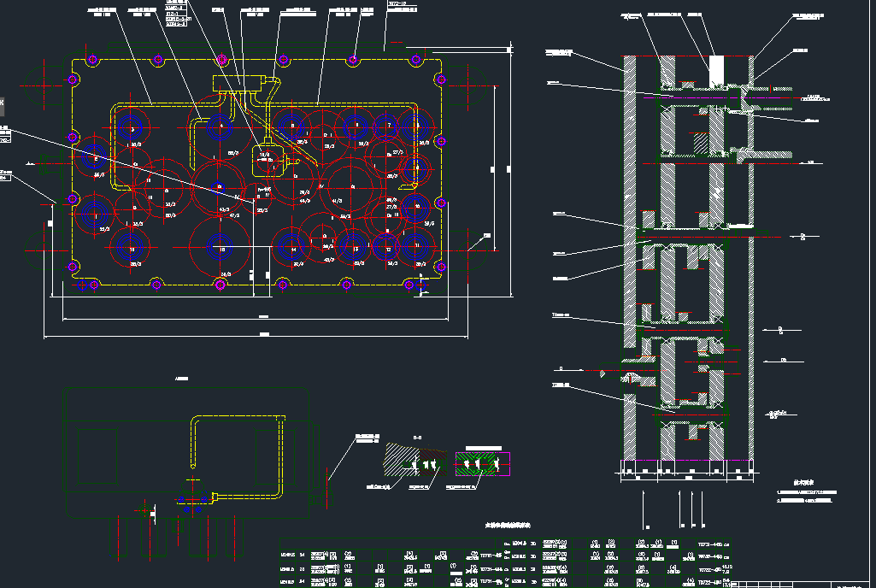
Task: Select the magenta-framed green hatched detail view
Action: (483, 464)
